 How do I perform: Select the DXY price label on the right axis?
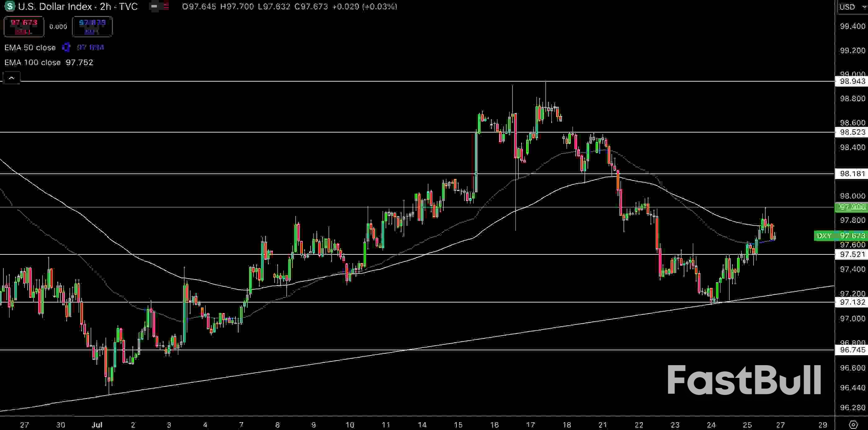841,236
